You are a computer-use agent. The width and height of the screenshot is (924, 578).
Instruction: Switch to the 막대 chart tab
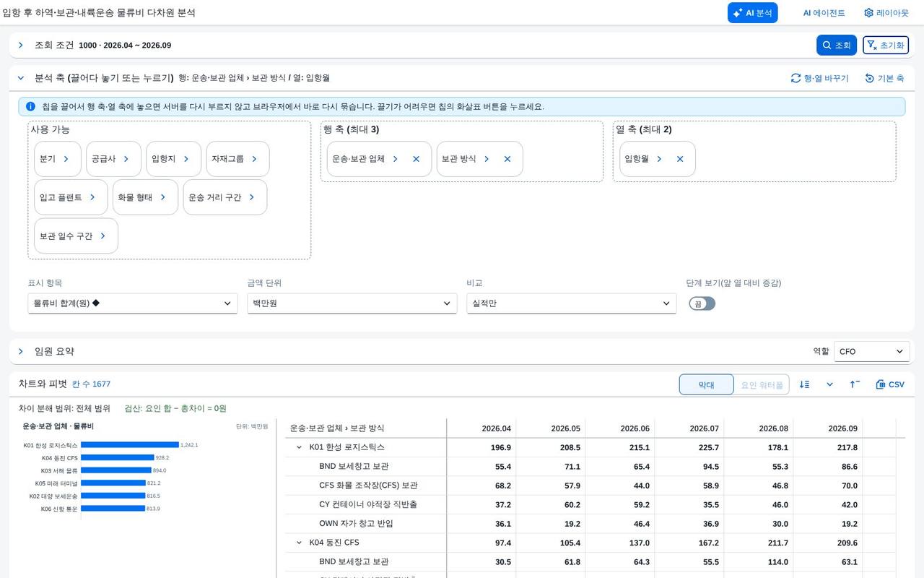[x=707, y=384]
